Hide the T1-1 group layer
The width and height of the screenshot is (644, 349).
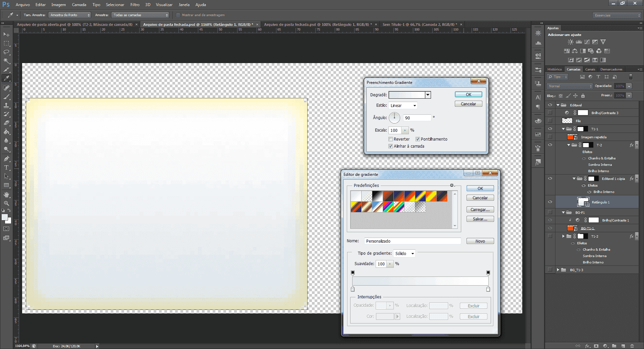(x=550, y=129)
